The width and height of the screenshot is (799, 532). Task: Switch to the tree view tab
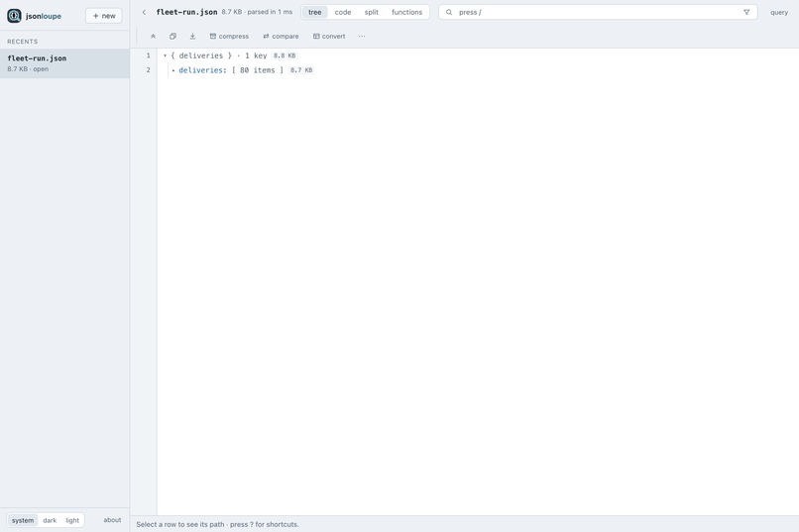pyautogui.click(x=315, y=12)
